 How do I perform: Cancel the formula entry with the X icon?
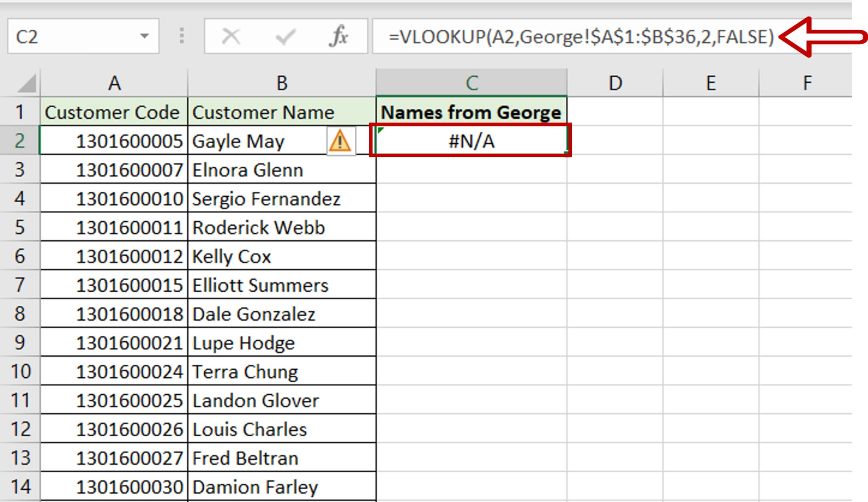point(231,36)
